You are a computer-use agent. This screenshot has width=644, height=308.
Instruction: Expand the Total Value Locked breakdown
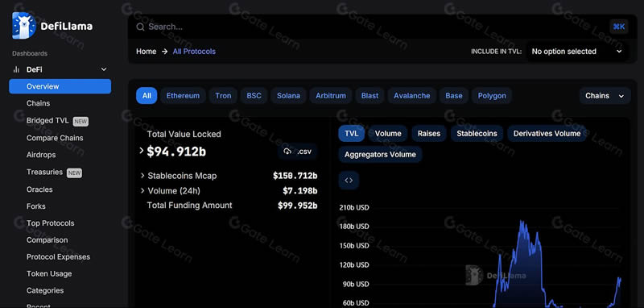click(142, 151)
